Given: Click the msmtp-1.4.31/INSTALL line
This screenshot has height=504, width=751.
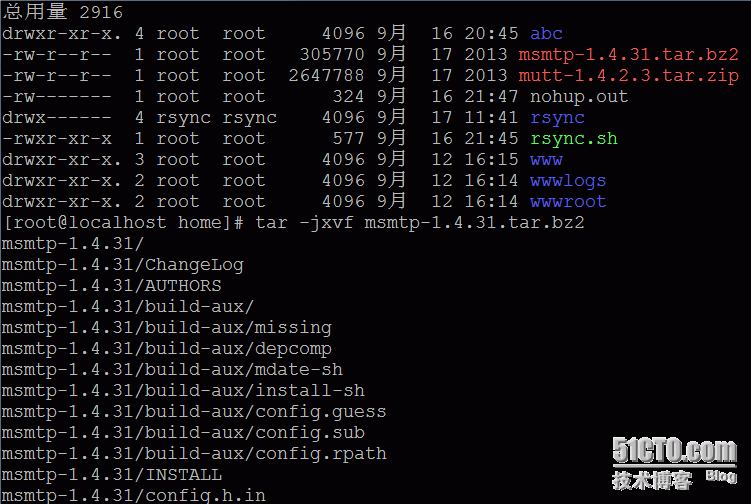Looking at the screenshot, I should 112,475.
